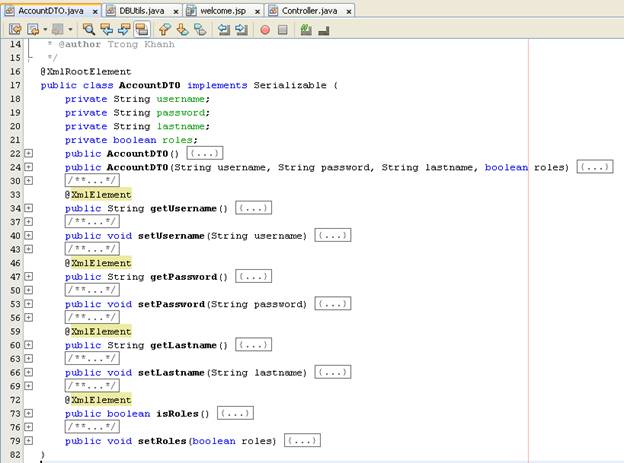624x463 pixels.
Task: Expand the Javadoc fold at line 56
Action: (x=28, y=317)
